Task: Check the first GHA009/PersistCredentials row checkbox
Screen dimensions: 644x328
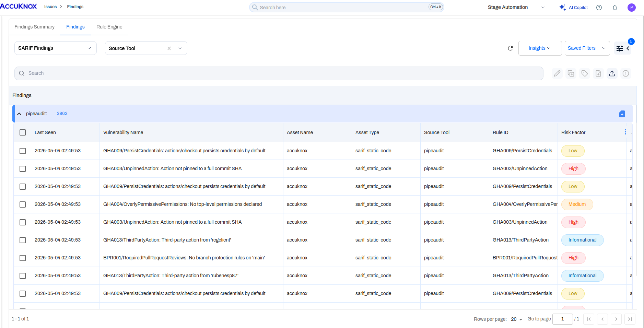Action: pyautogui.click(x=23, y=151)
